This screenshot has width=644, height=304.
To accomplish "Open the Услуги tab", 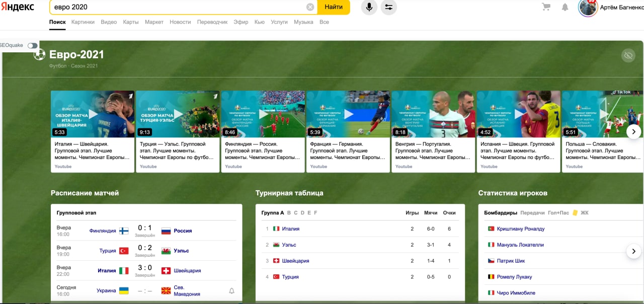I will pyautogui.click(x=279, y=22).
